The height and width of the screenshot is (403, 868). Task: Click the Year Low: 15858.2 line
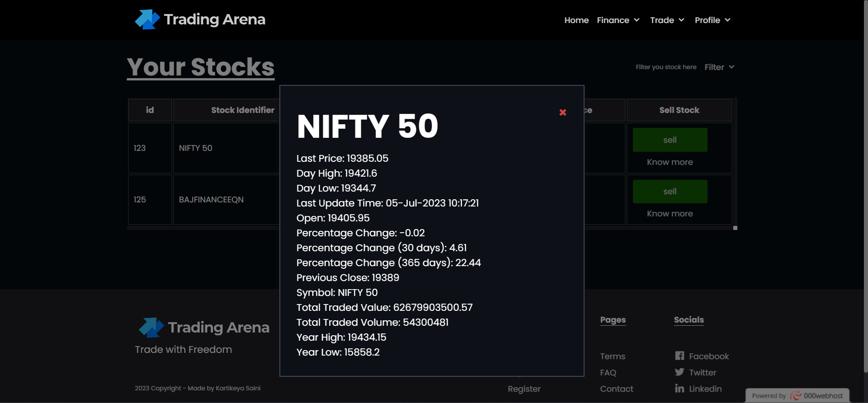pos(338,352)
